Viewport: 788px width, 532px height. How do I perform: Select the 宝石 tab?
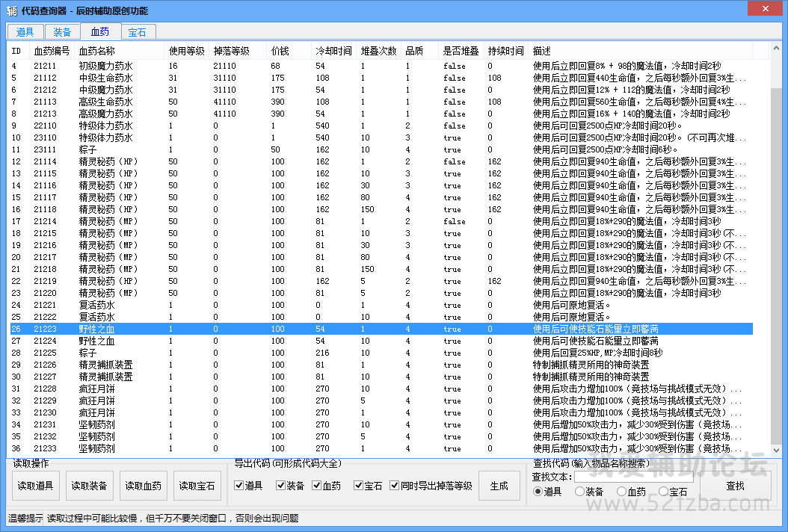tap(137, 32)
